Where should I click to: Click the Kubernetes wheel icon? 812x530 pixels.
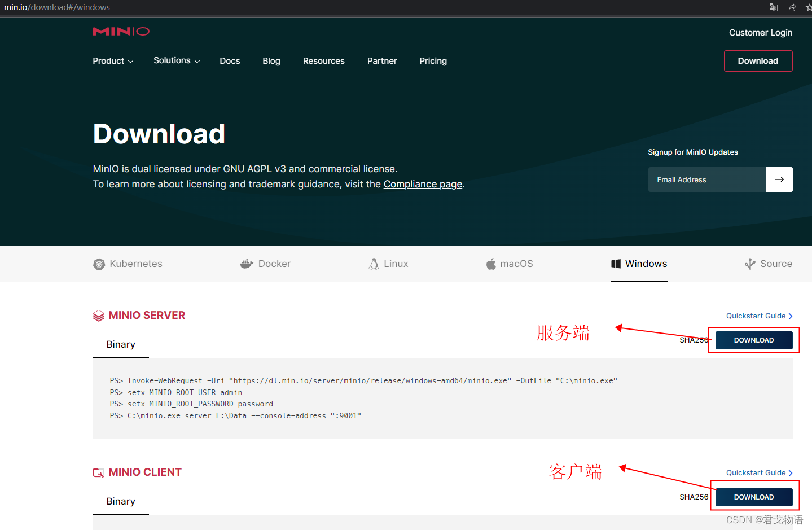[99, 264]
